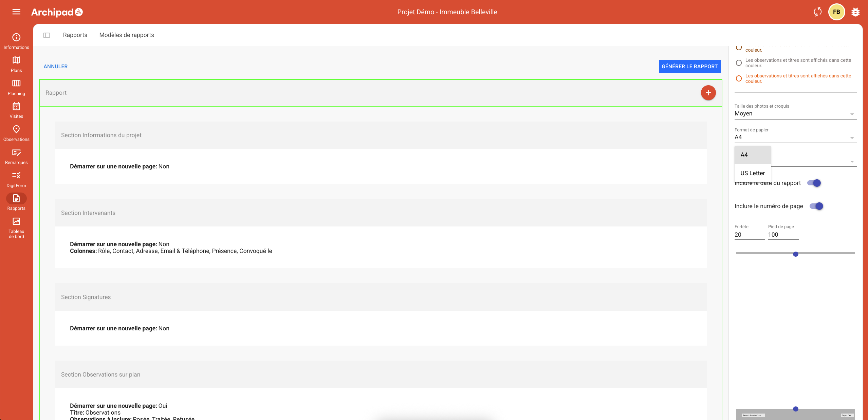Go to Planning in the sidebar

pyautogui.click(x=16, y=87)
